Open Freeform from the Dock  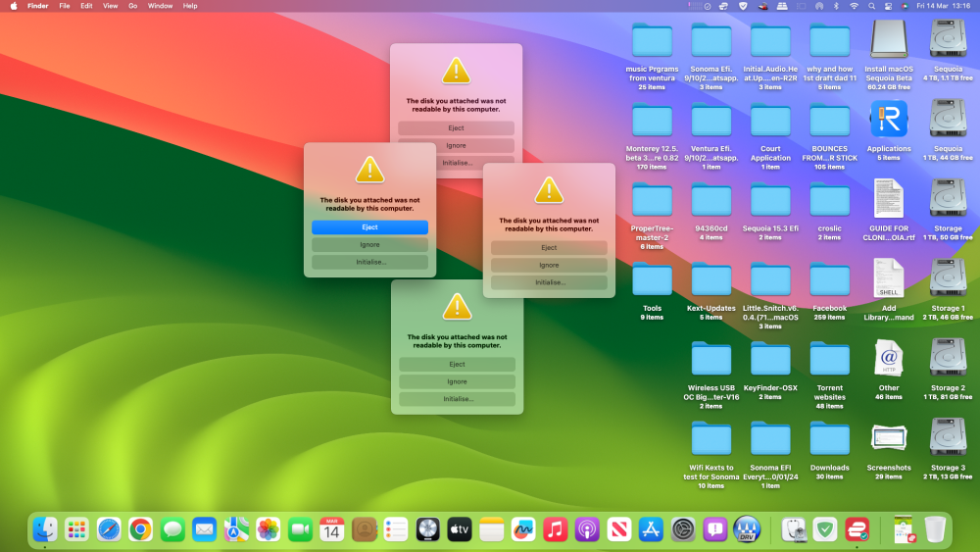coord(523,529)
